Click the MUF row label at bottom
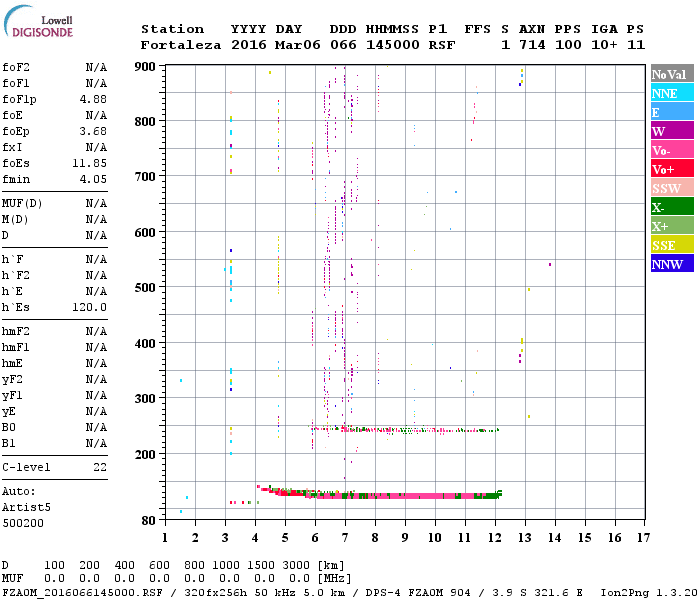This screenshot has height=600, width=700. 12,579
